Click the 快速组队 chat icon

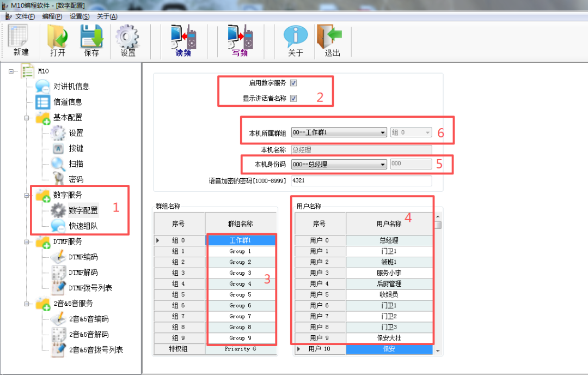pyautogui.click(x=58, y=226)
